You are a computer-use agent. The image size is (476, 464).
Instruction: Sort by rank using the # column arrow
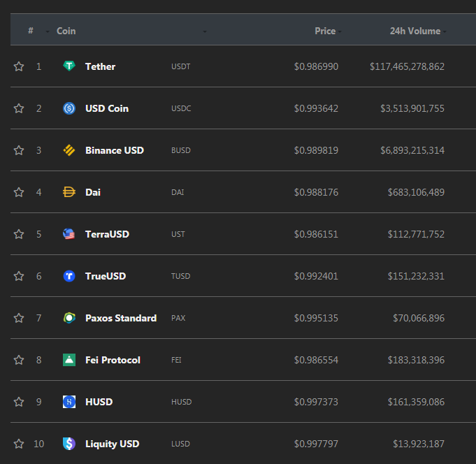pyautogui.click(x=48, y=31)
